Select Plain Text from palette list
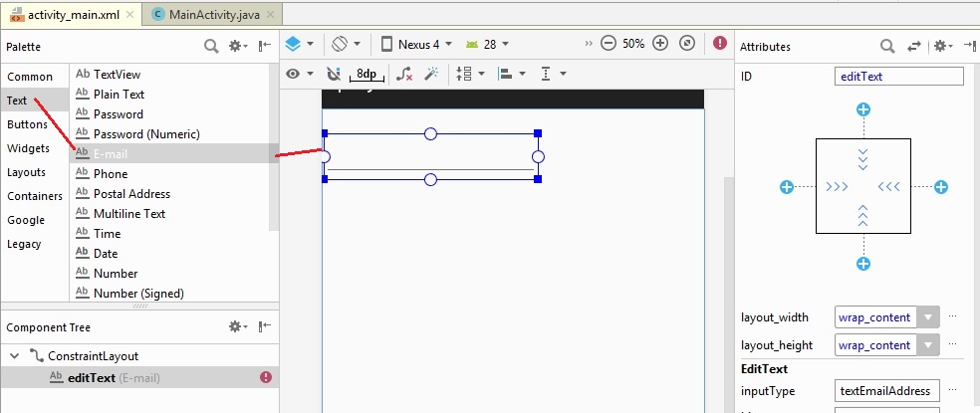The height and width of the screenshot is (413, 980). [119, 95]
